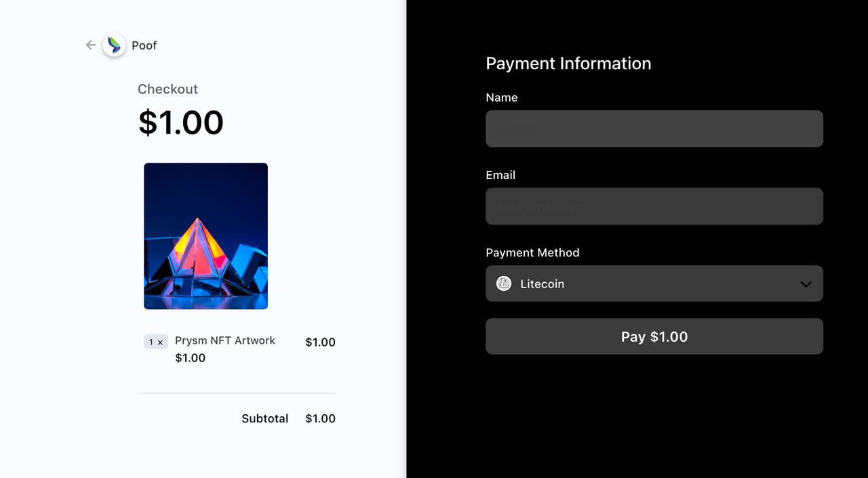Click the Email field label
Screen dimensions: 868x478
(x=500, y=175)
